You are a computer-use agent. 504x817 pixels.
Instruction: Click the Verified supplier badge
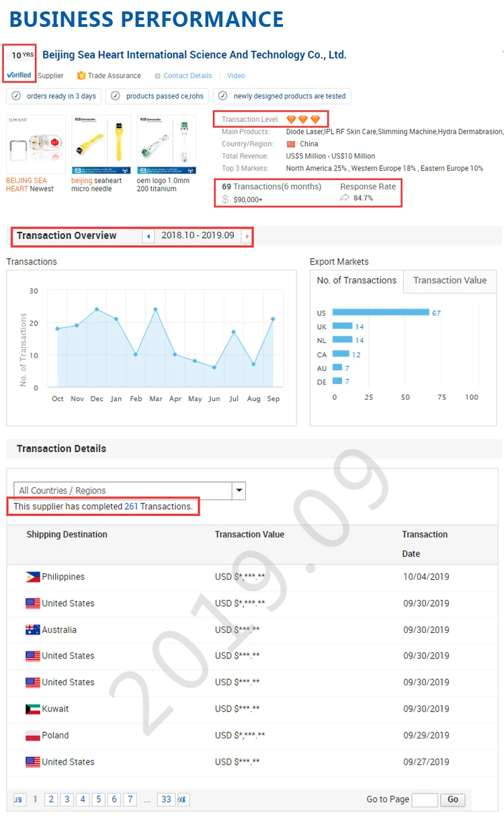point(19,75)
